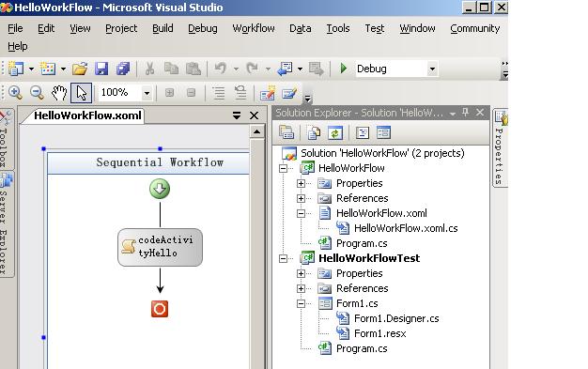The height and width of the screenshot is (369, 588).
Task: Click the designer scroll up arrow
Action: [256, 132]
